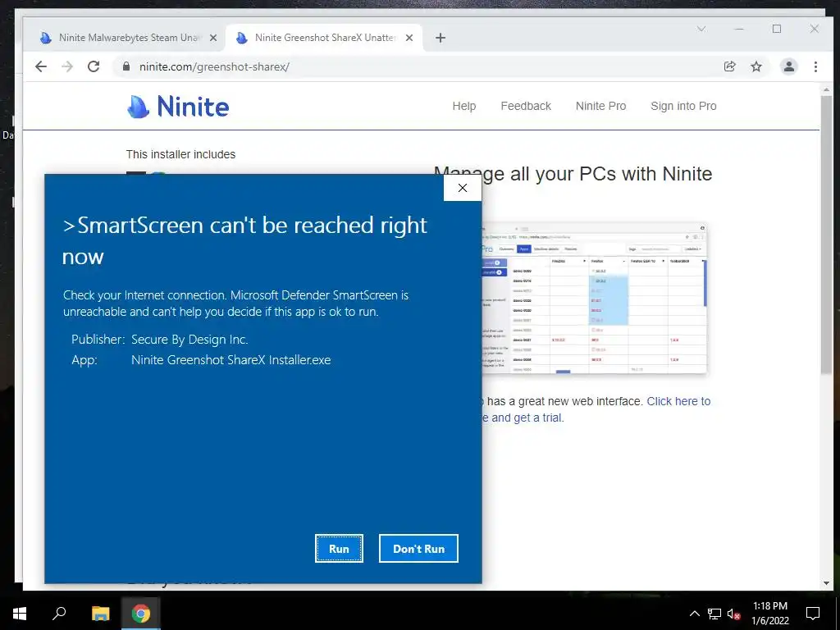
Task: Click the 'Manage all your PCs with Ninite' heading
Action: [x=573, y=174]
